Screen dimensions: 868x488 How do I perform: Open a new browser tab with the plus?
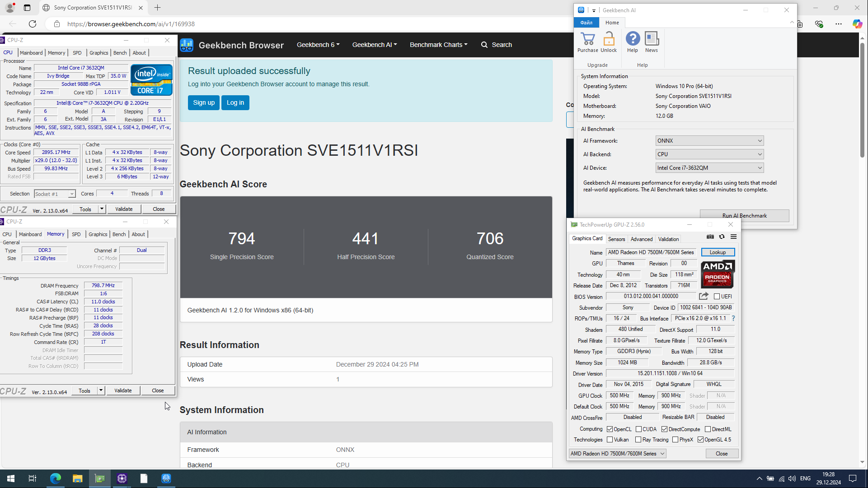click(157, 8)
